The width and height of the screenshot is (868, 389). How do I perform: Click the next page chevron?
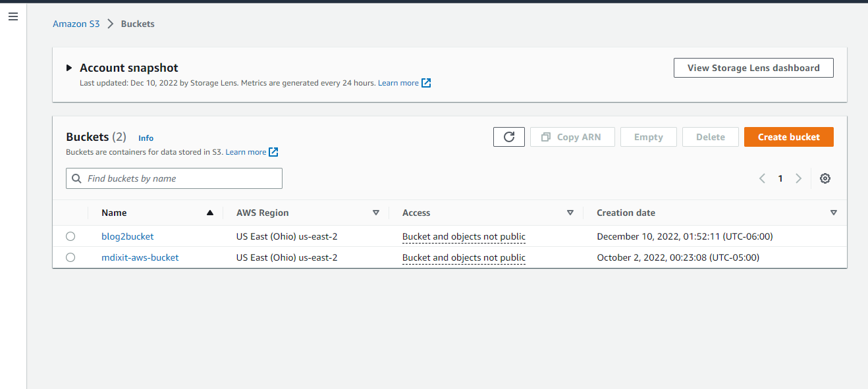point(798,178)
